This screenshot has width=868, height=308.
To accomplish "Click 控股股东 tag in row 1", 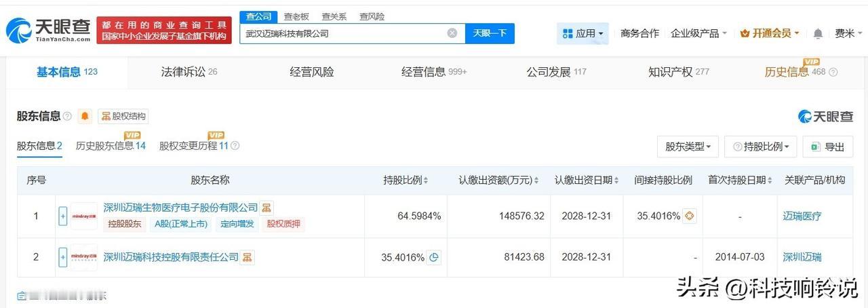I will 124,225.
